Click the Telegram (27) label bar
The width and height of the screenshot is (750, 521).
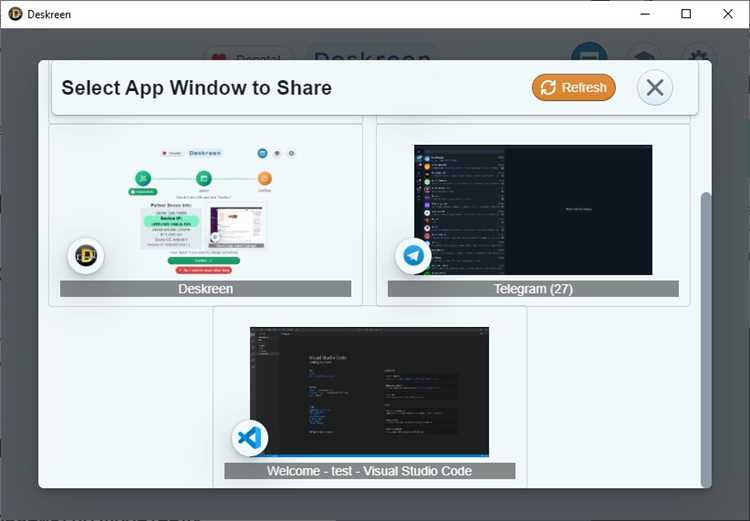(533, 289)
